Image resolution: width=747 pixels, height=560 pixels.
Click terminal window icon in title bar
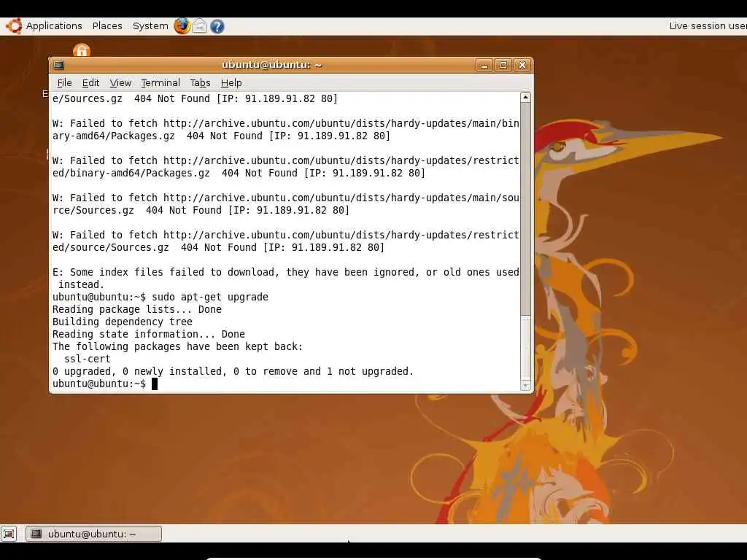pyautogui.click(x=59, y=65)
